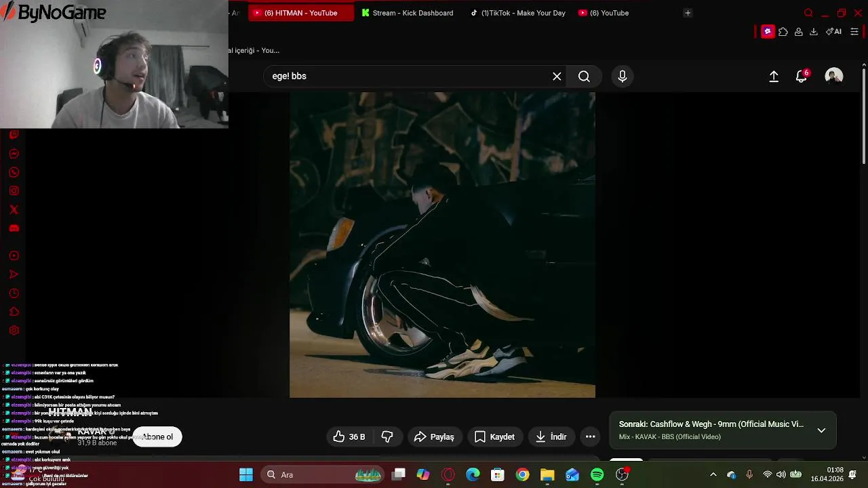Open Instagram in the browser sidebar
Image resolution: width=868 pixels, height=488 pixels.
[14, 191]
